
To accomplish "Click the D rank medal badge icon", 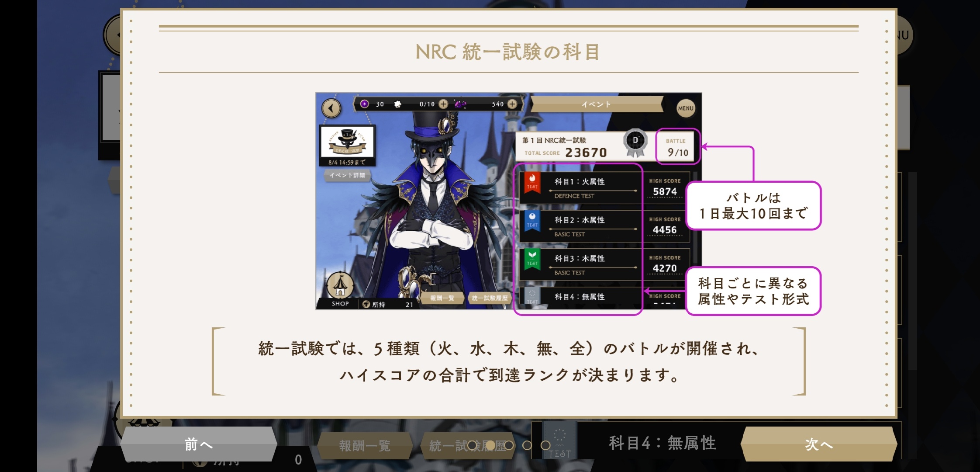I will pos(635,143).
